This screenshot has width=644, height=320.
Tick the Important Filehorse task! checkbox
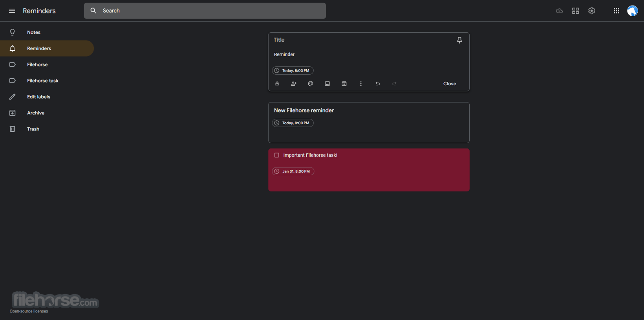coord(277,155)
